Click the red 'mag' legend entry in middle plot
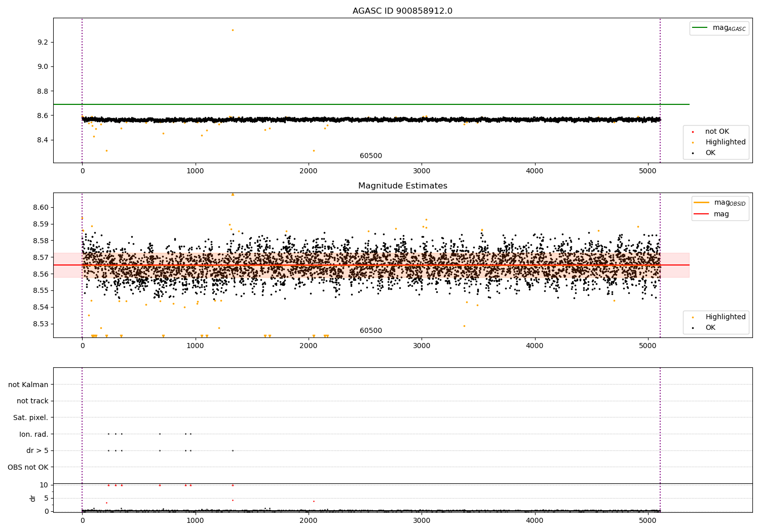Viewport: 760px width, 532px height. click(711, 214)
